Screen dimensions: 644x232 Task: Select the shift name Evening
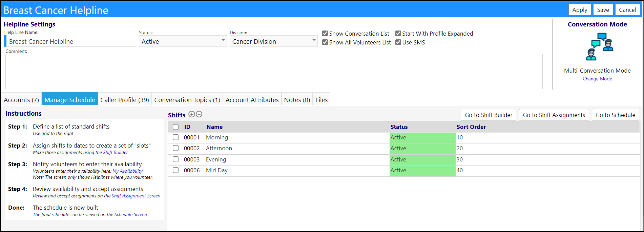pos(216,159)
